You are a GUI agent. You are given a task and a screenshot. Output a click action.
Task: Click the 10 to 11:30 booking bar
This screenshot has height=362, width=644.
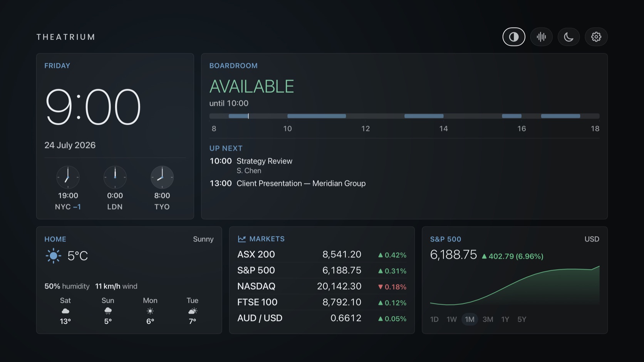(x=317, y=116)
